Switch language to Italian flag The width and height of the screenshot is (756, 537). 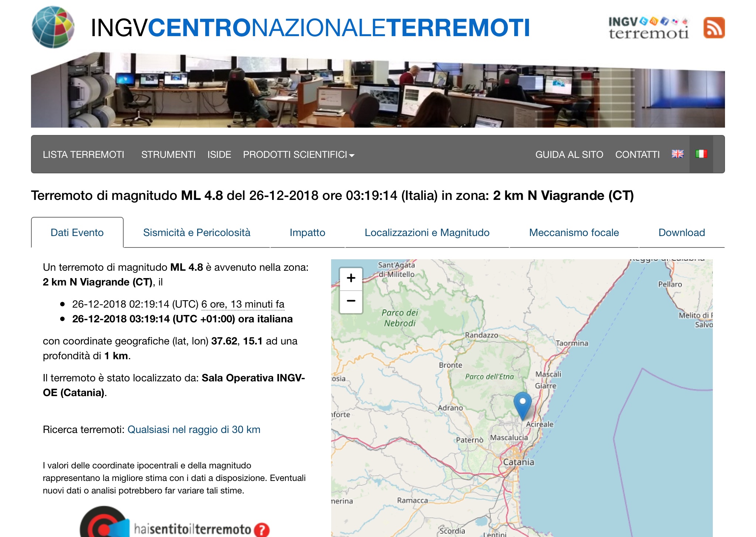click(701, 154)
